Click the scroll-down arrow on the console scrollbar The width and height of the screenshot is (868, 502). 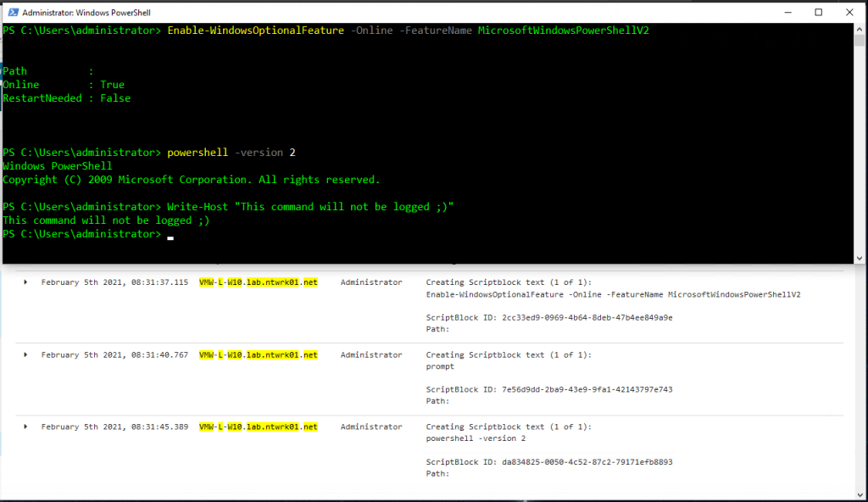tap(860, 257)
